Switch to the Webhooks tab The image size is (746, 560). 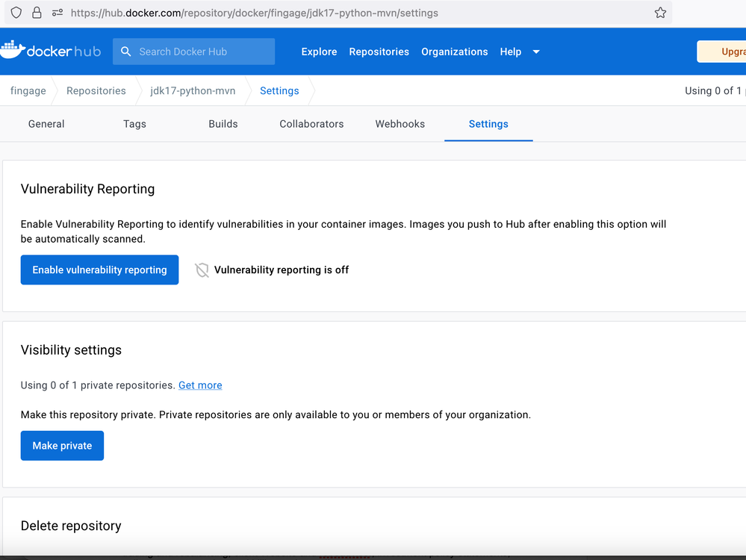point(400,124)
